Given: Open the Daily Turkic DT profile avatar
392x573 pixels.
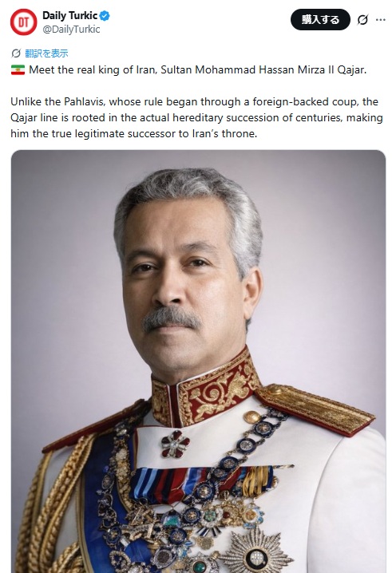Looking at the screenshot, I should click(x=23, y=22).
